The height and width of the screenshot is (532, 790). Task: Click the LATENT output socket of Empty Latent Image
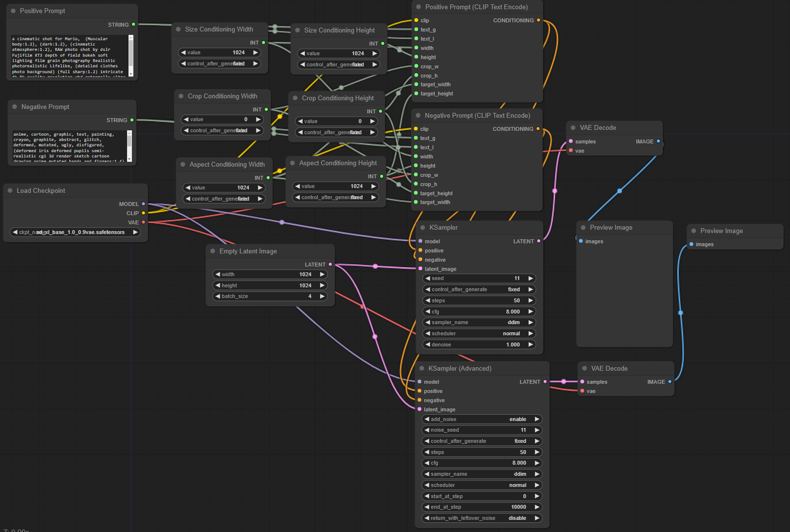[x=330, y=265]
